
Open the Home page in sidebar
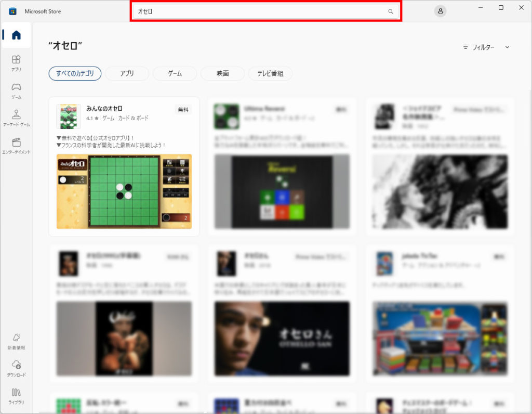coord(16,35)
